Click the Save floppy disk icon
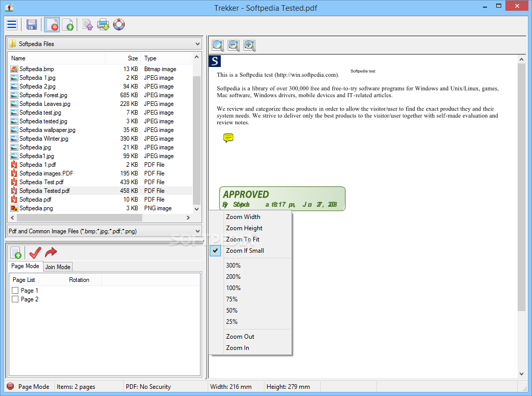Image resolution: width=532 pixels, height=396 pixels. click(32, 25)
